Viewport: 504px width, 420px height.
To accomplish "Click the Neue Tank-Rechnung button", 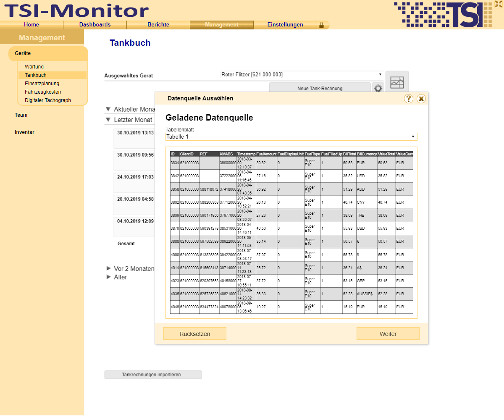I will 320,88.
